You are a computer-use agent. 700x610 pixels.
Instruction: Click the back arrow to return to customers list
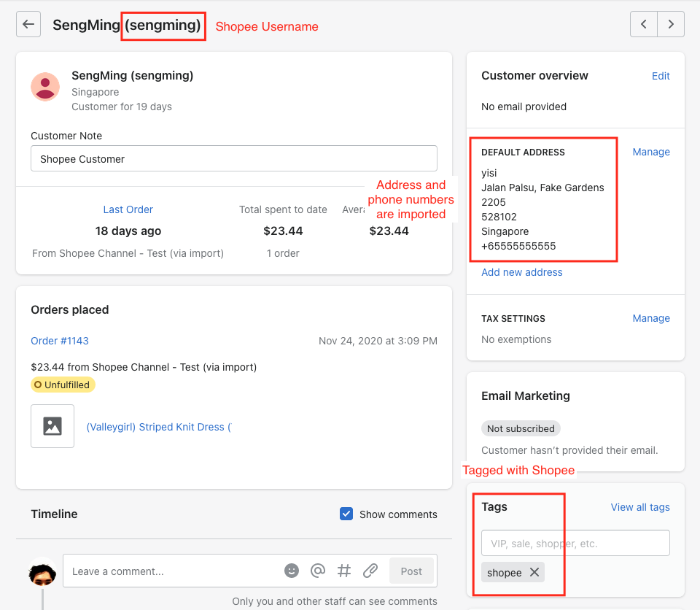(x=28, y=24)
